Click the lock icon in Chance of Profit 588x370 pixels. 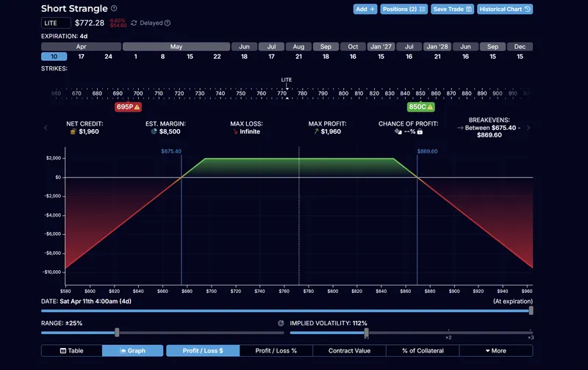(420, 132)
